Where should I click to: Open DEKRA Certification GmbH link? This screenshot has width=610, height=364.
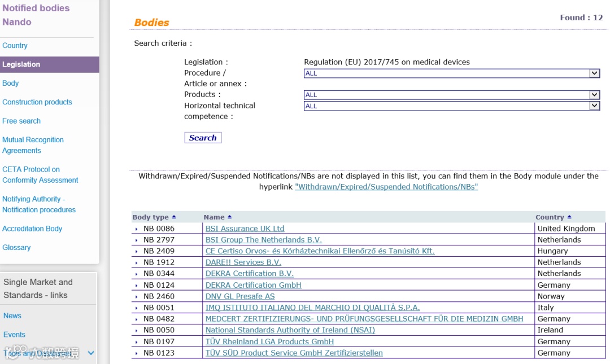click(x=253, y=285)
